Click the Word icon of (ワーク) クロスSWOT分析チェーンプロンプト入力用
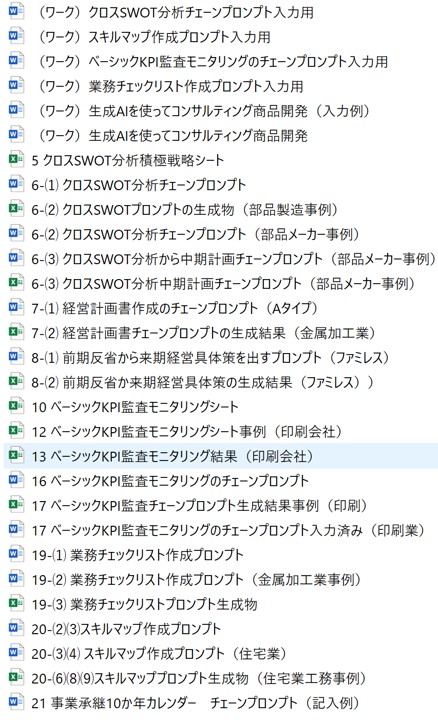 (16, 11)
